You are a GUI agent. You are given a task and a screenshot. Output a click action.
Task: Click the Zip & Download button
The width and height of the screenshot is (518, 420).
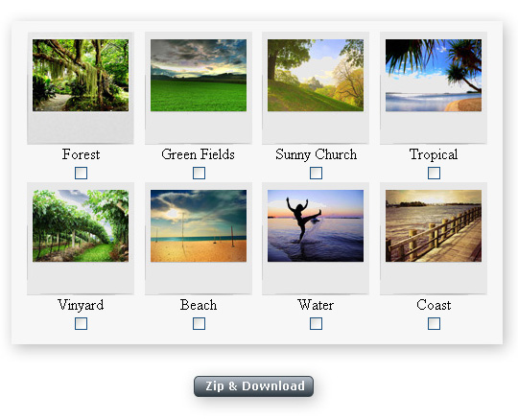click(x=253, y=386)
